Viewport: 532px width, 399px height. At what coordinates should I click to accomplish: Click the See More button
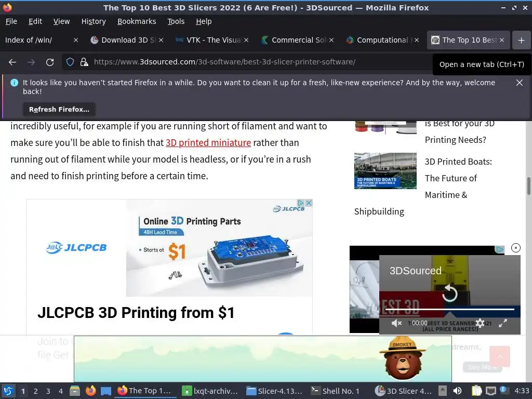click(x=482, y=367)
